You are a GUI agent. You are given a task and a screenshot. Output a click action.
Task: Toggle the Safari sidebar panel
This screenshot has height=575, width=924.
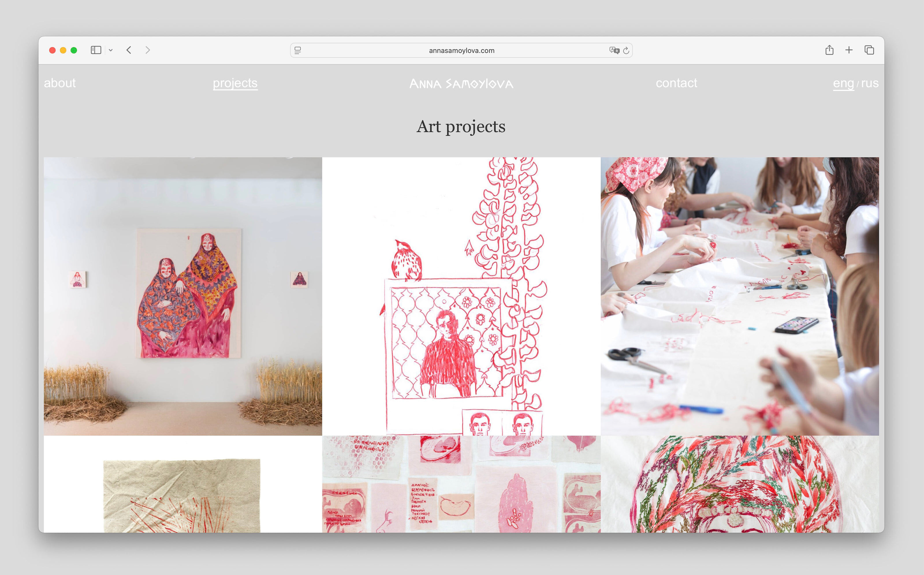pyautogui.click(x=96, y=50)
